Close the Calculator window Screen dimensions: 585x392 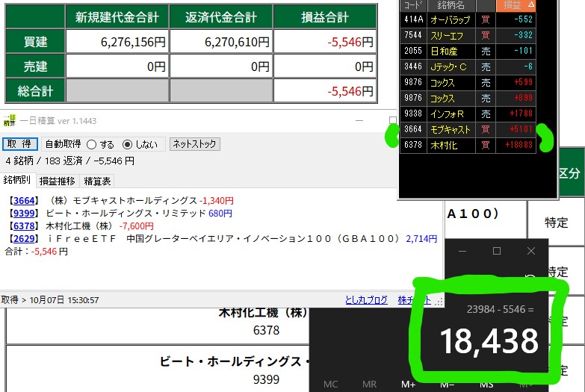[531, 252]
